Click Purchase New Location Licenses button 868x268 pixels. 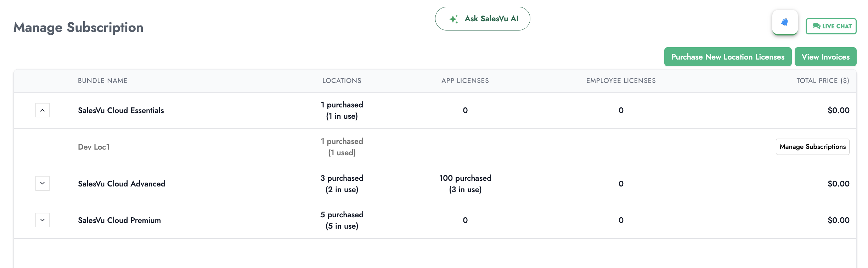[x=728, y=57]
